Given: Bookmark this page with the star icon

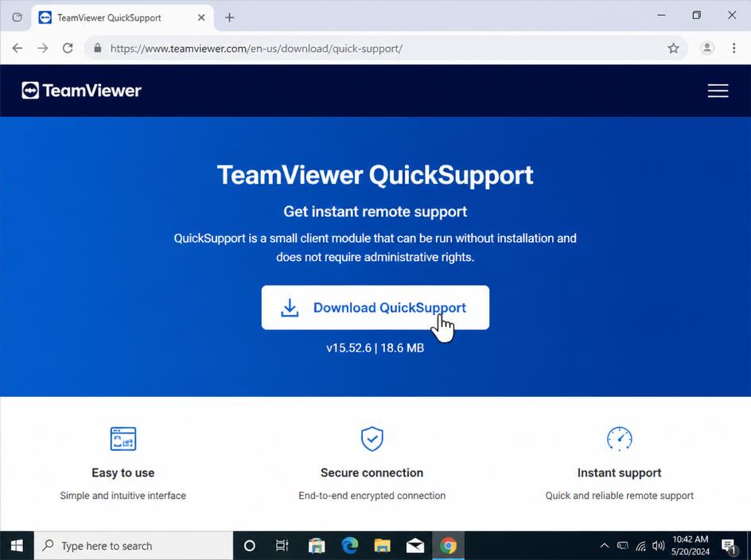Looking at the screenshot, I should pyautogui.click(x=673, y=48).
